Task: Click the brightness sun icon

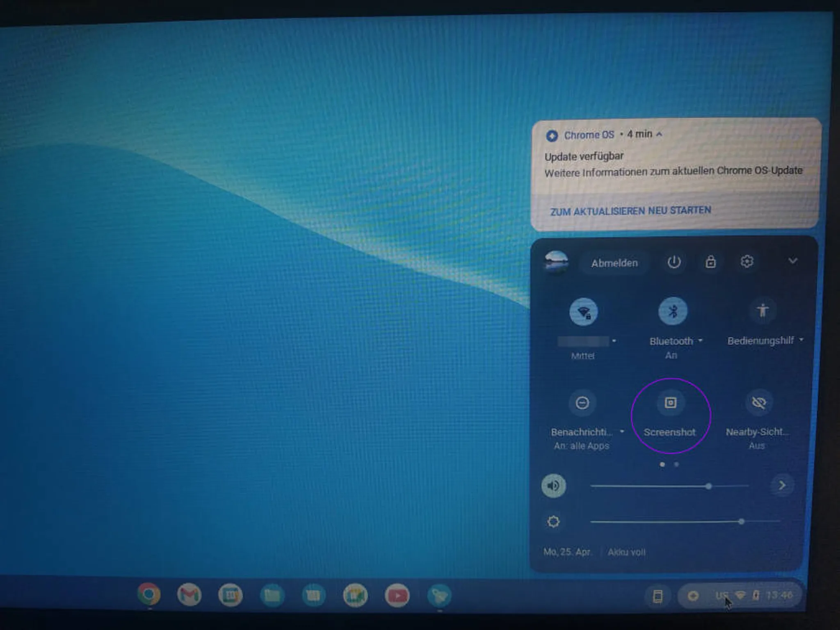Action: coord(553,522)
